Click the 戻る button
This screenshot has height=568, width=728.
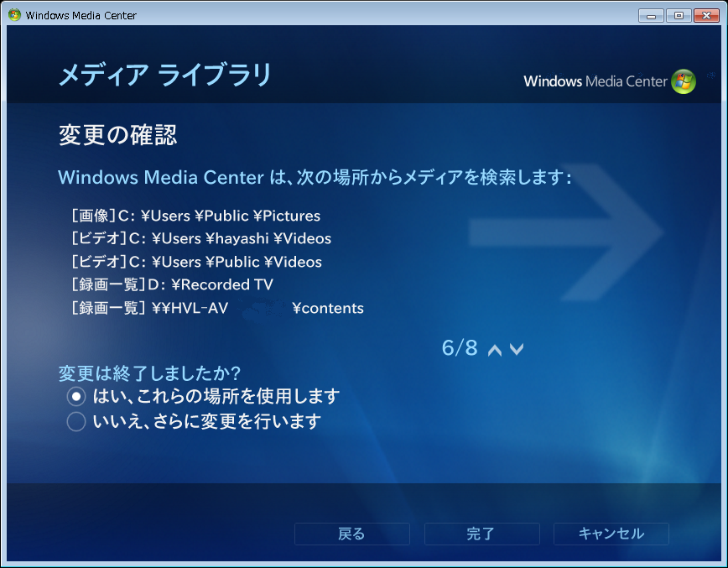pyautogui.click(x=352, y=534)
